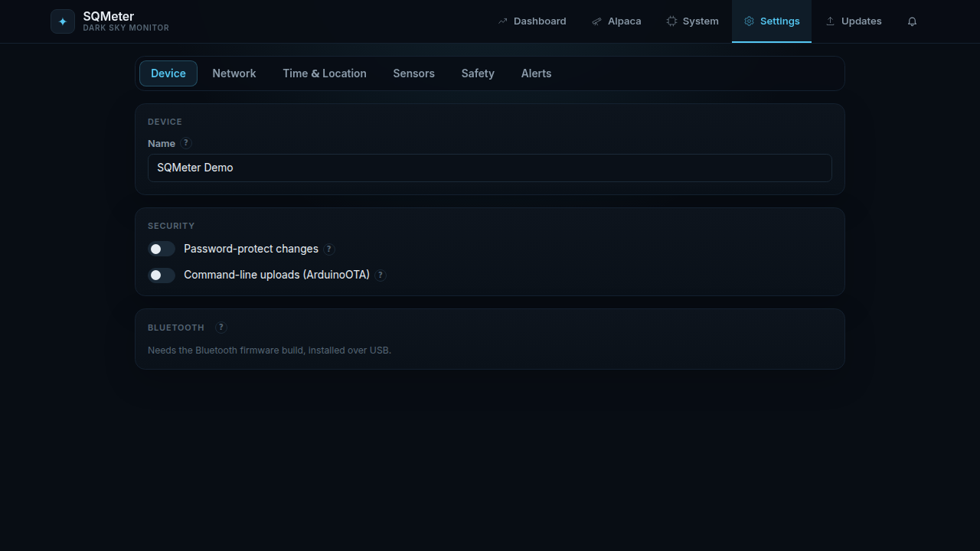Open the Alpaca page

[x=616, y=21]
